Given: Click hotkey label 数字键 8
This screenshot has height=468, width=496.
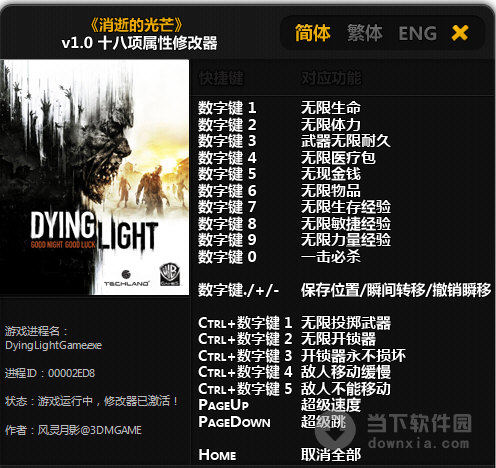Looking at the screenshot, I should coord(227,224).
